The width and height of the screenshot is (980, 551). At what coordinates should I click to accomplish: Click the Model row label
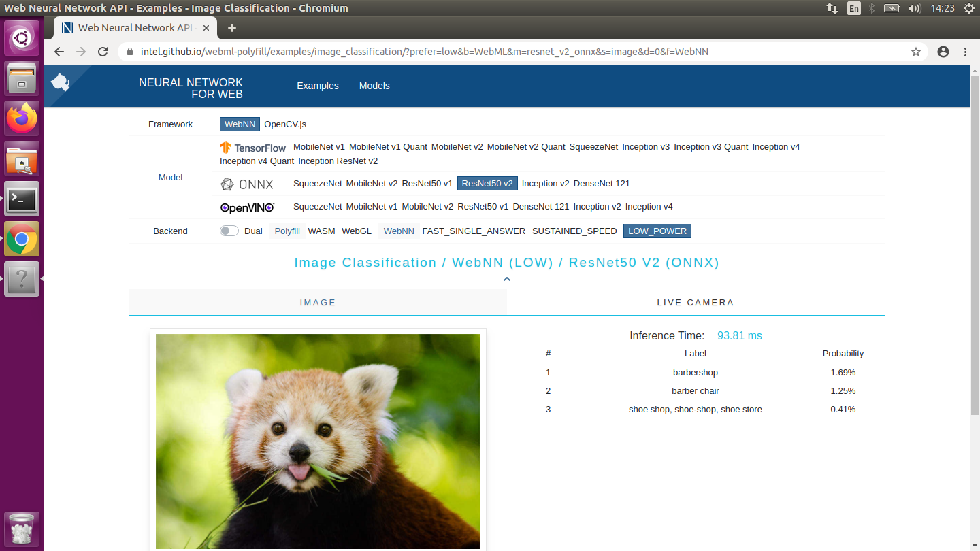click(170, 178)
